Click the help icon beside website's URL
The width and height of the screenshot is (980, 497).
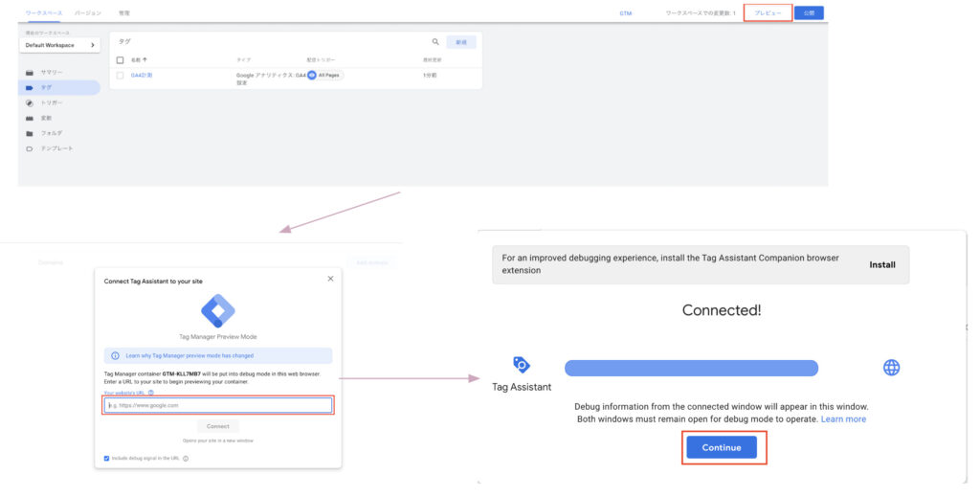click(150, 394)
